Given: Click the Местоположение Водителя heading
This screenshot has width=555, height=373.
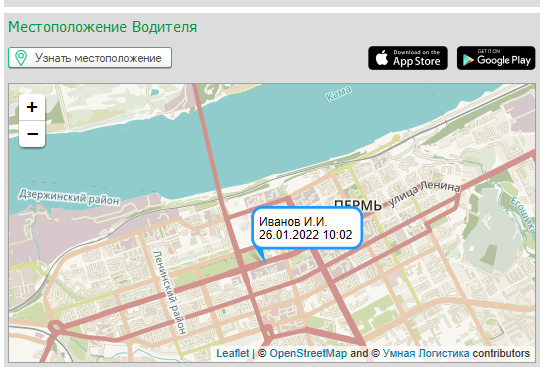Looking at the screenshot, I should point(103,27).
